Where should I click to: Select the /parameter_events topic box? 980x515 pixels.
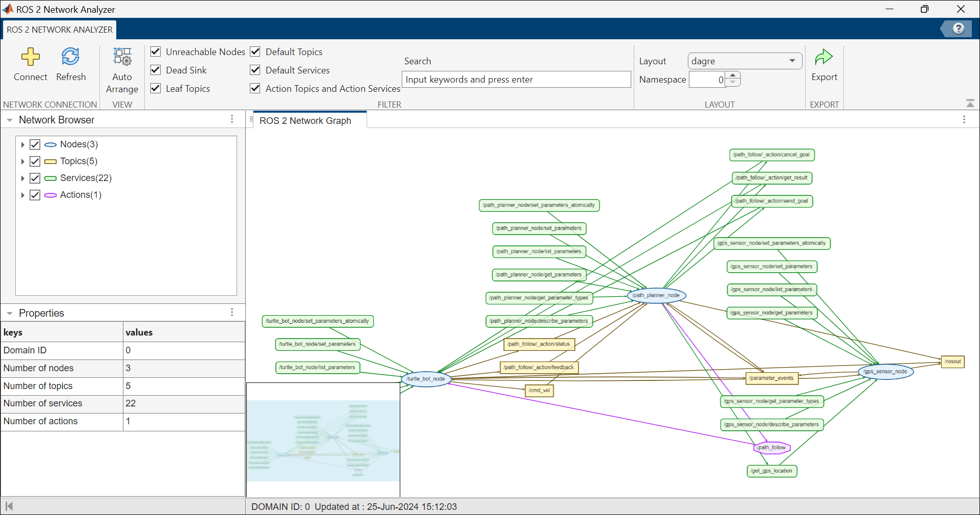771,378
